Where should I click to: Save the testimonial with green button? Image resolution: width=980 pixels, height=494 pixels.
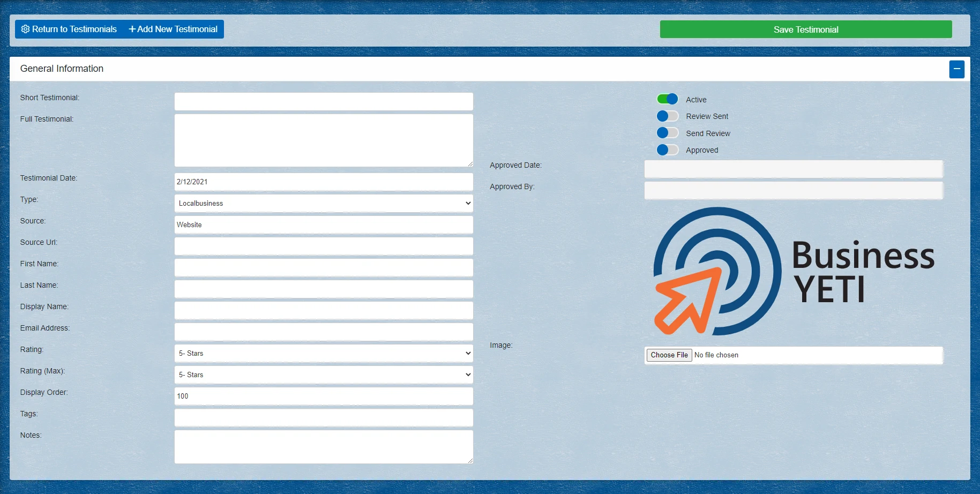[806, 29]
